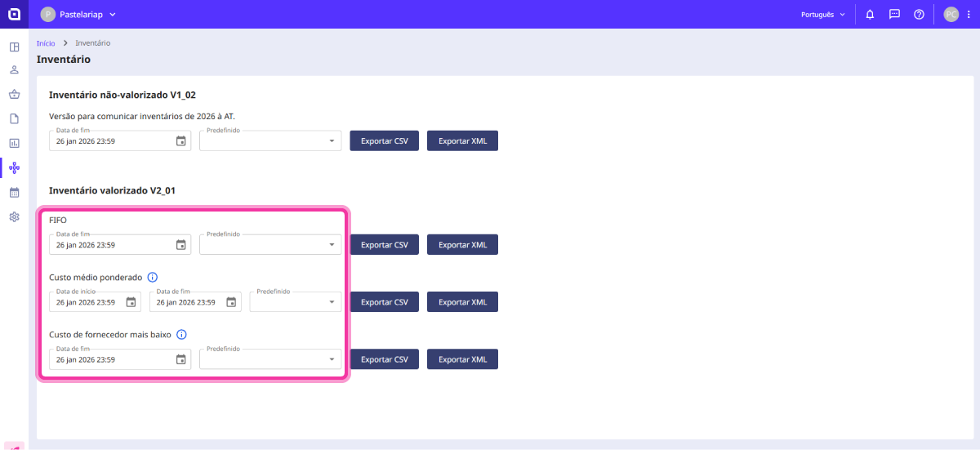The width and height of the screenshot is (980, 450).
Task: Expand the Português language selector
Action: coord(822,14)
